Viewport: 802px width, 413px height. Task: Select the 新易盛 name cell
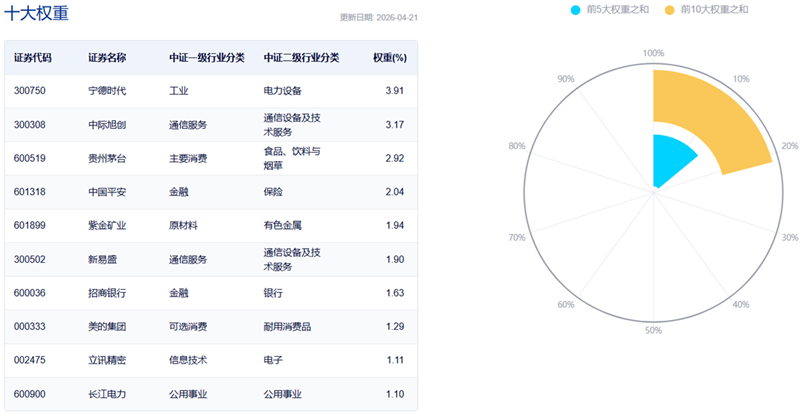102,259
